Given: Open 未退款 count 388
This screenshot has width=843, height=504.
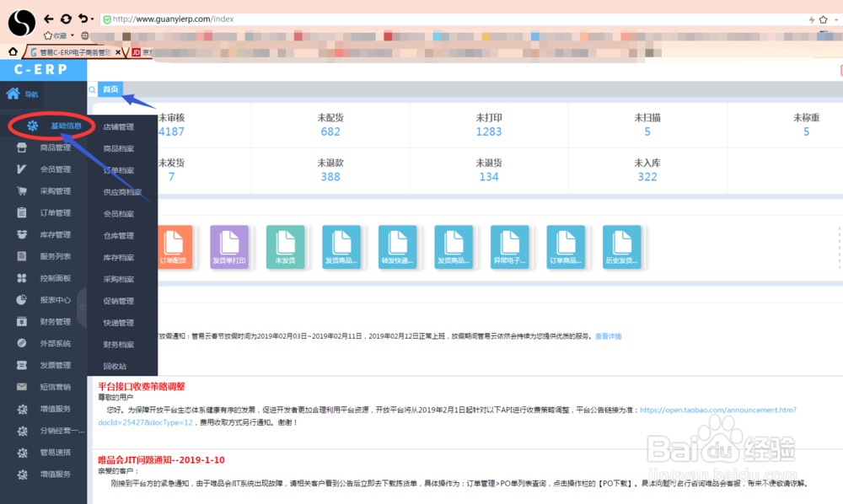Looking at the screenshot, I should (330, 177).
